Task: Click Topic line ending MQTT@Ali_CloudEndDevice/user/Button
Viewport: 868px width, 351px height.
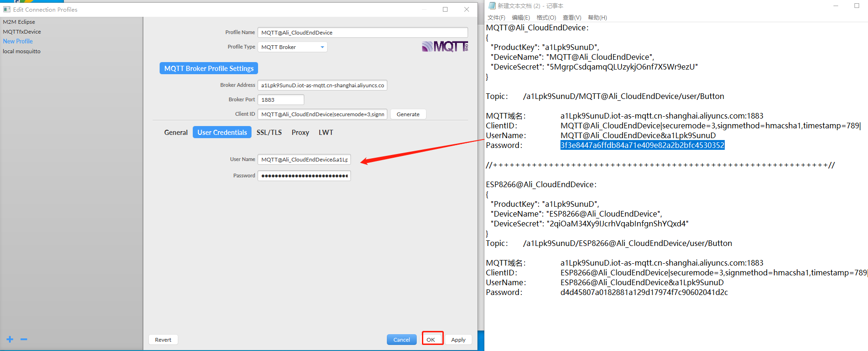Action: (623, 96)
